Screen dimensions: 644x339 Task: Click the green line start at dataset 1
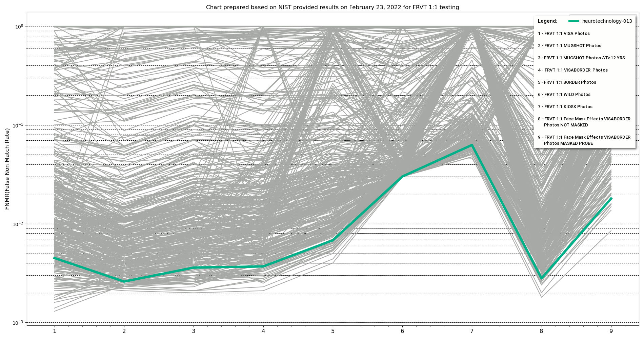[54, 258]
